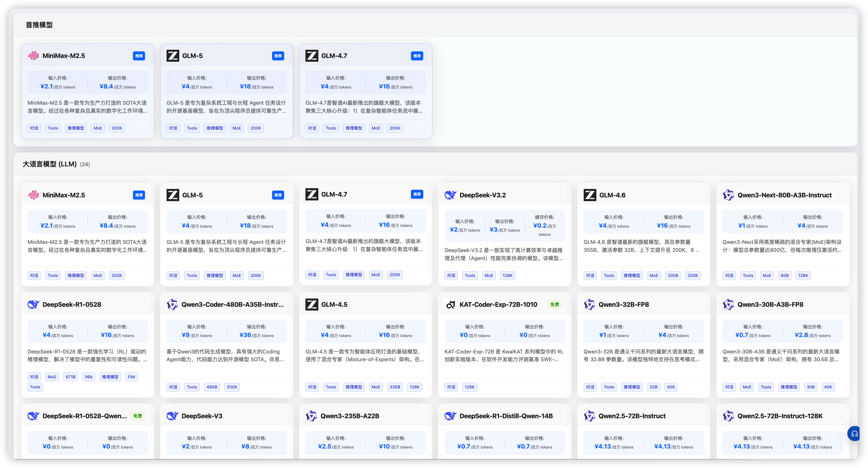Open the Qwen3-Coder-480B-A35B-Instruct model title
Screen dimensions: 868x468
(232, 304)
